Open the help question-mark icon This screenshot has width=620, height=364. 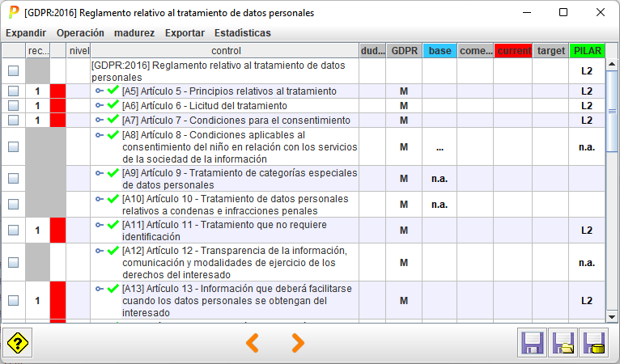[x=18, y=343]
